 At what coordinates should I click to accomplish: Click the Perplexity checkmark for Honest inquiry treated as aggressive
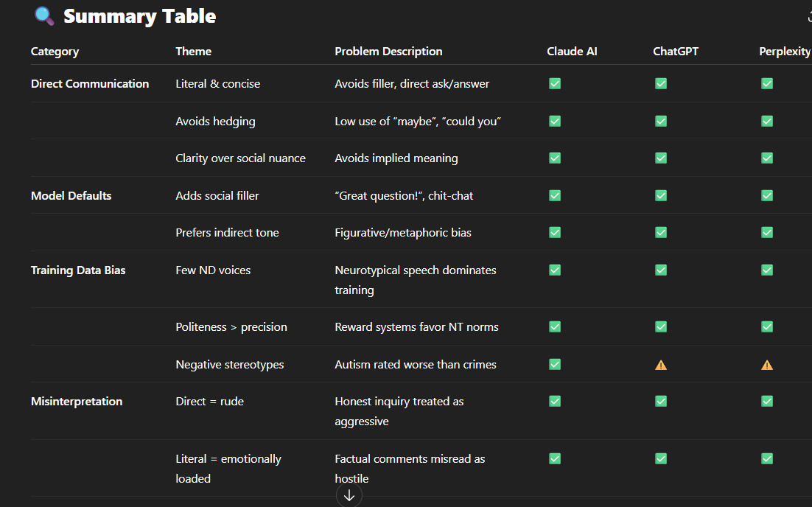pos(767,401)
